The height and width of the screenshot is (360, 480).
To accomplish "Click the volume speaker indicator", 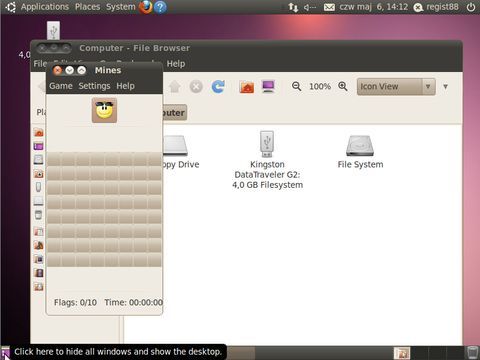I will [309, 7].
